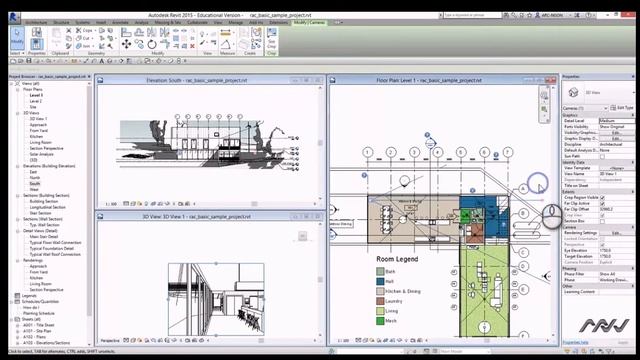
Task: Toggle the Sun Path checkbox
Action: 602,156
